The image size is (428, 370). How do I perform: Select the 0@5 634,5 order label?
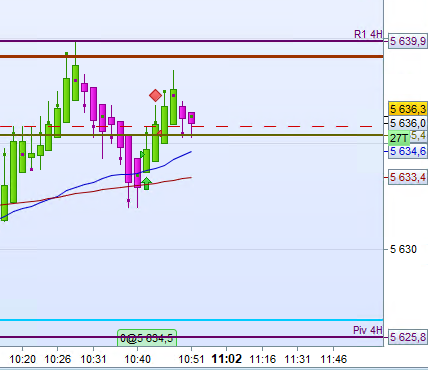pyautogui.click(x=147, y=338)
